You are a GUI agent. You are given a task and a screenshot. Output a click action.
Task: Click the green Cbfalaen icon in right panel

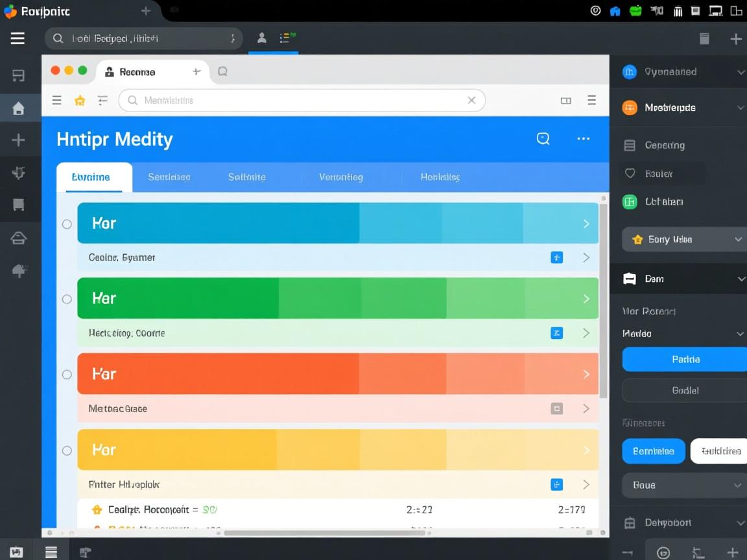pos(630,202)
